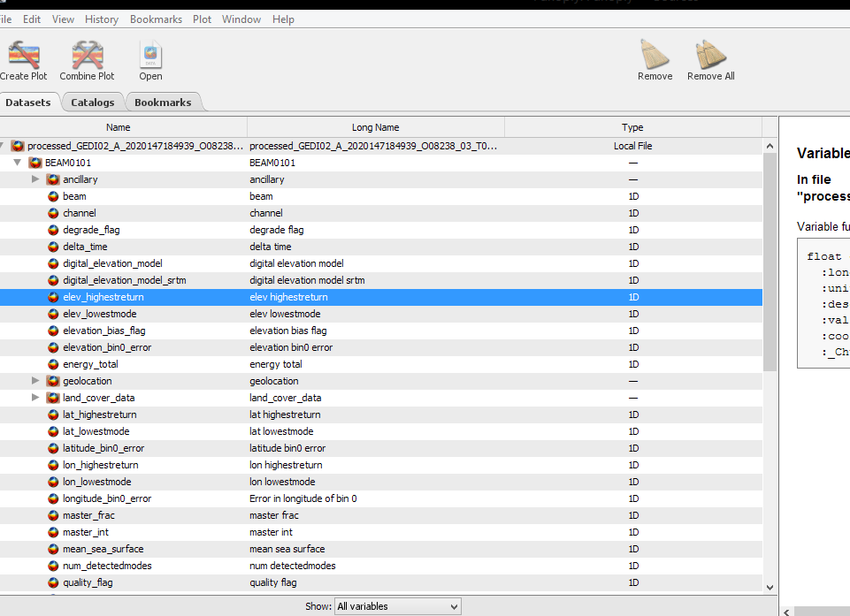This screenshot has width=850, height=616.
Task: Click the Create Plot toolbar icon
Action: click(24, 56)
